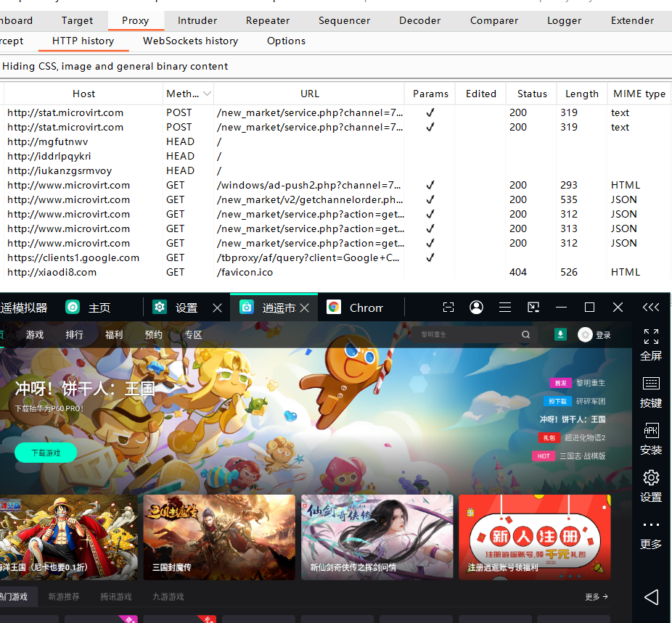Click the Method column sort arrow
This screenshot has height=623, width=672.
tap(207, 94)
